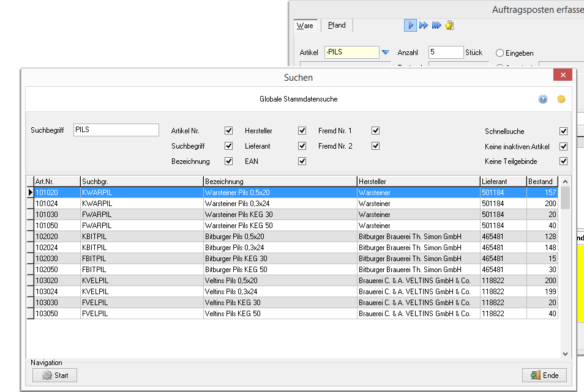Click the yellow sun settings icon
Screen dimensions: 584x392
[x=561, y=99]
